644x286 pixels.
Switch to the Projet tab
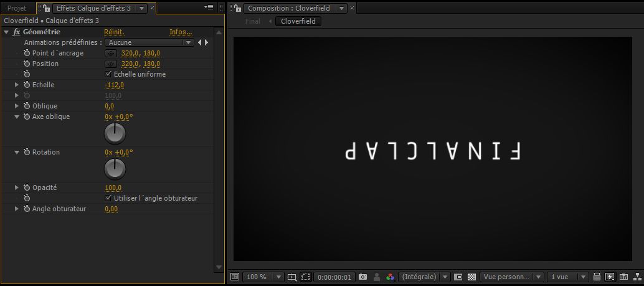pos(17,8)
